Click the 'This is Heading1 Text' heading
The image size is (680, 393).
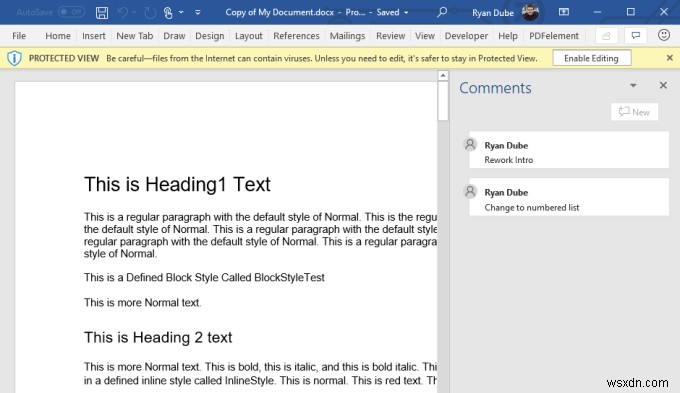(177, 184)
